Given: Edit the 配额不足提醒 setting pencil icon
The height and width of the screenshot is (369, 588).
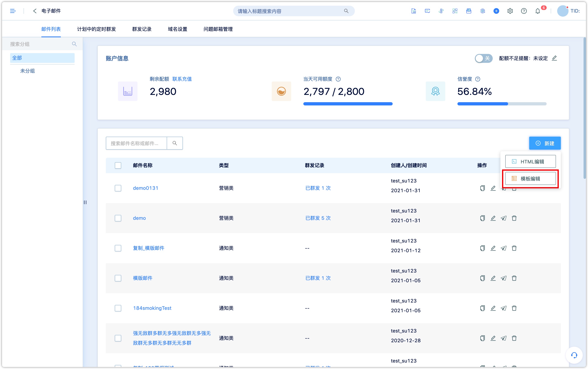Looking at the screenshot, I should pyautogui.click(x=554, y=58).
